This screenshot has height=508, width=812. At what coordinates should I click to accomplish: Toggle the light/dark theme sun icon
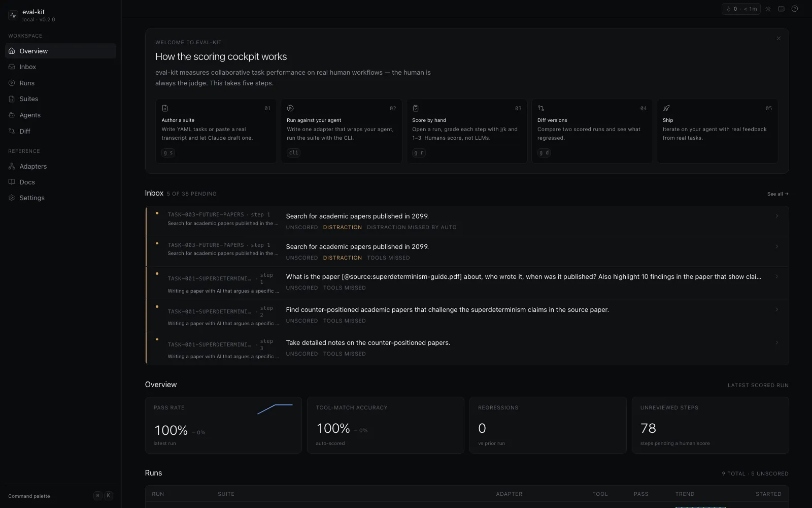coord(768,9)
